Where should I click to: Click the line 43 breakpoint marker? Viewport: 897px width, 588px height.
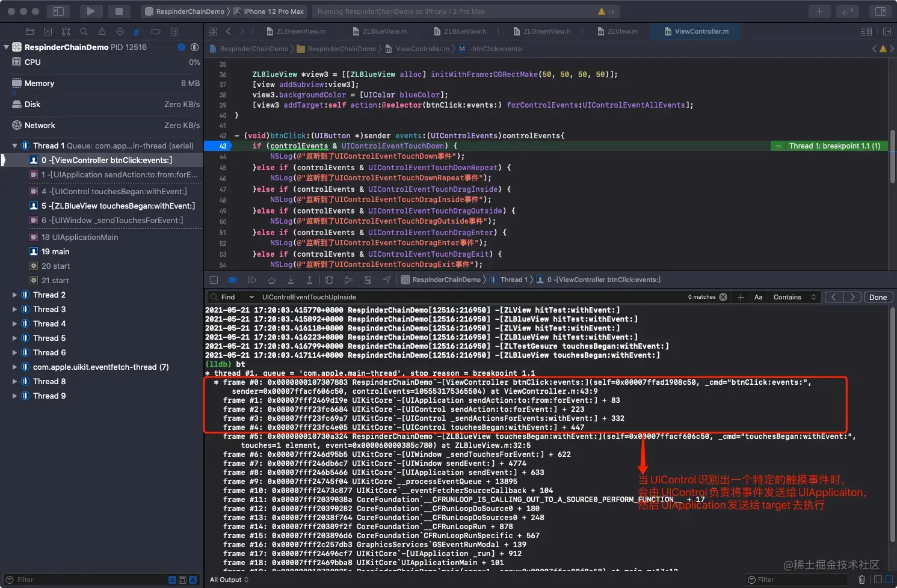tap(217, 146)
